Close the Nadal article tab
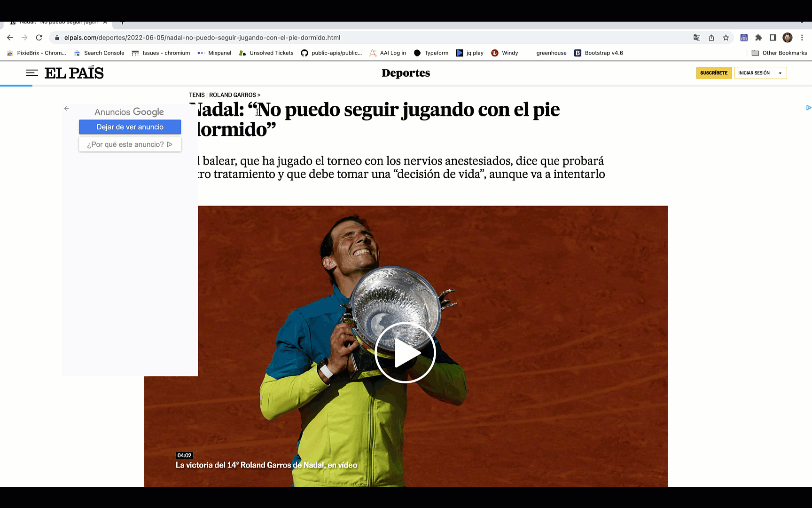 (105, 22)
